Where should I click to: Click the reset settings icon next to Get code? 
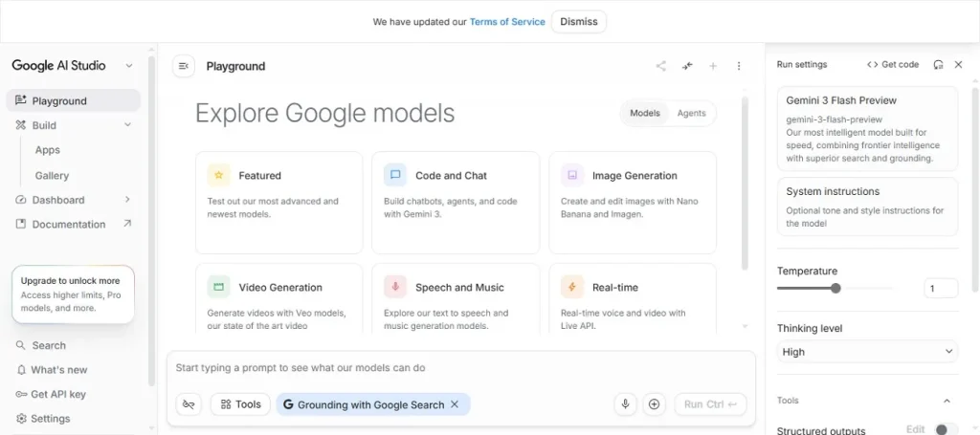tap(938, 64)
